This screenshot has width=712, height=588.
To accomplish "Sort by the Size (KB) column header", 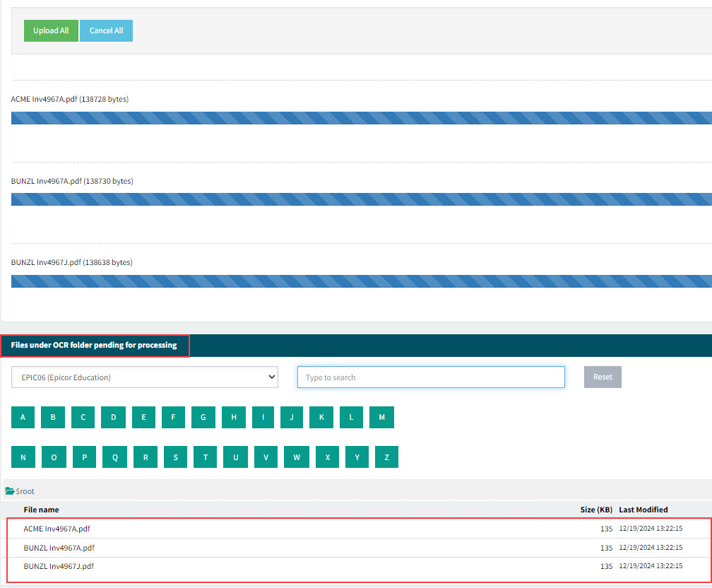I will point(595,510).
